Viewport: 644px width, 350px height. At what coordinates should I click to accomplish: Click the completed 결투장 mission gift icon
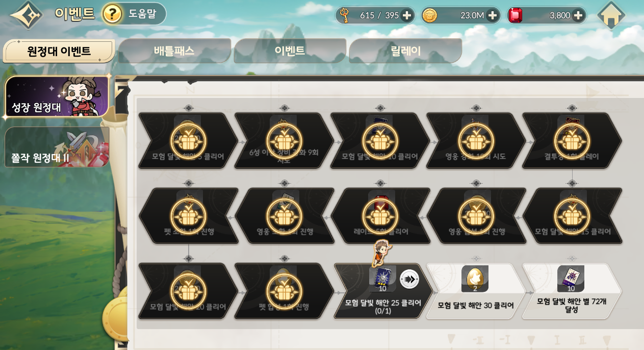tap(572, 141)
